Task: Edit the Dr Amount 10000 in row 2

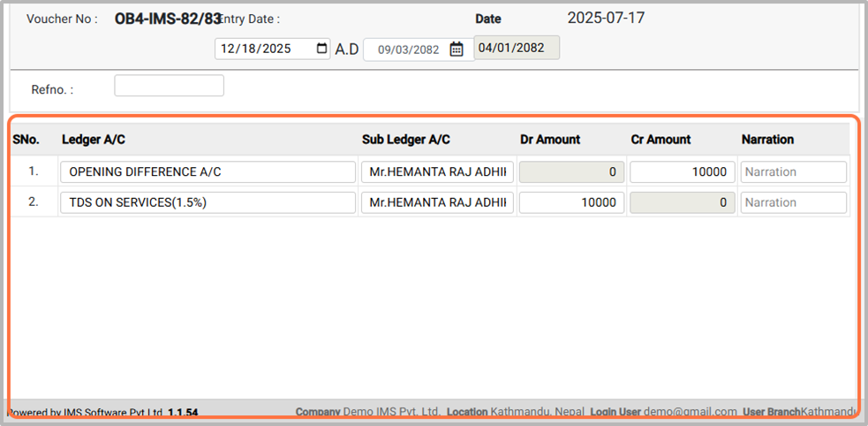Action: click(571, 202)
